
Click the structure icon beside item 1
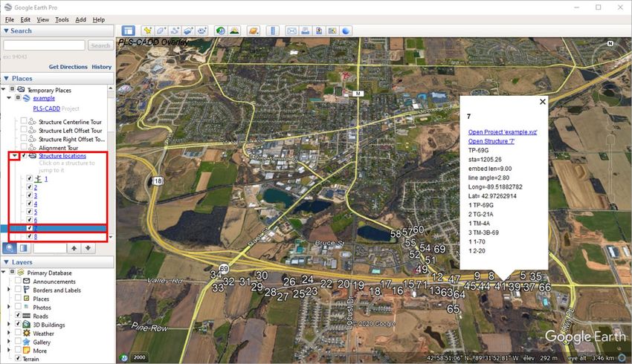[38, 178]
